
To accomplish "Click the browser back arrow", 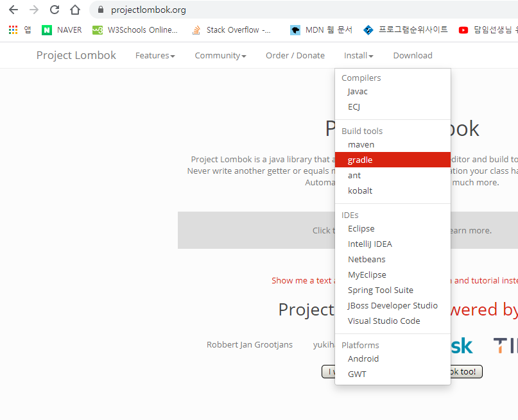I will coord(13,10).
